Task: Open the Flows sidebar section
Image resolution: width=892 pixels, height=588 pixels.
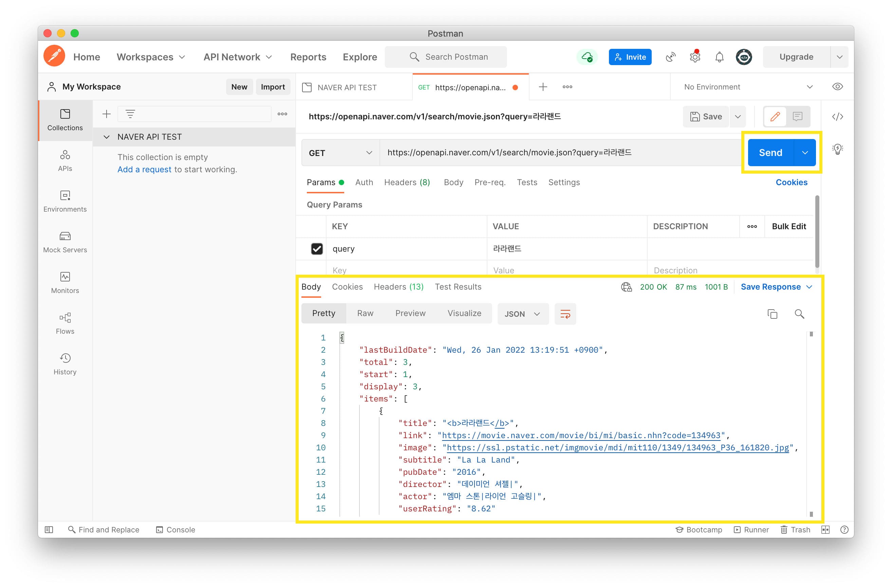Action: [x=65, y=323]
